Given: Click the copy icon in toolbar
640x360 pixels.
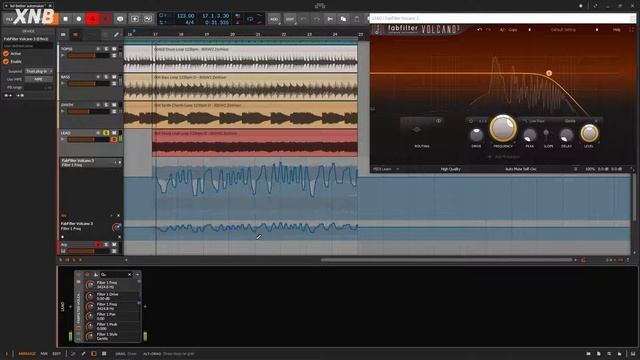Looking at the screenshot, I should (343, 19).
